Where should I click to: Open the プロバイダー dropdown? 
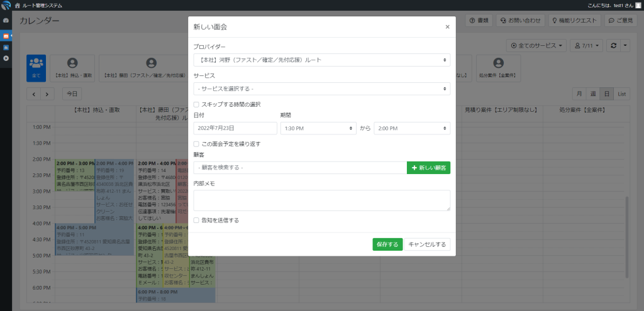(x=321, y=60)
